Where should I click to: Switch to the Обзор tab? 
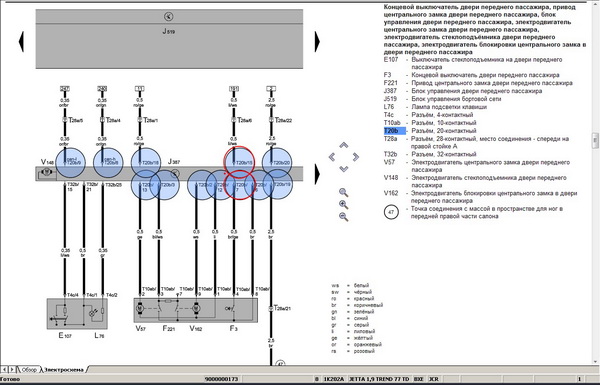(x=29, y=370)
